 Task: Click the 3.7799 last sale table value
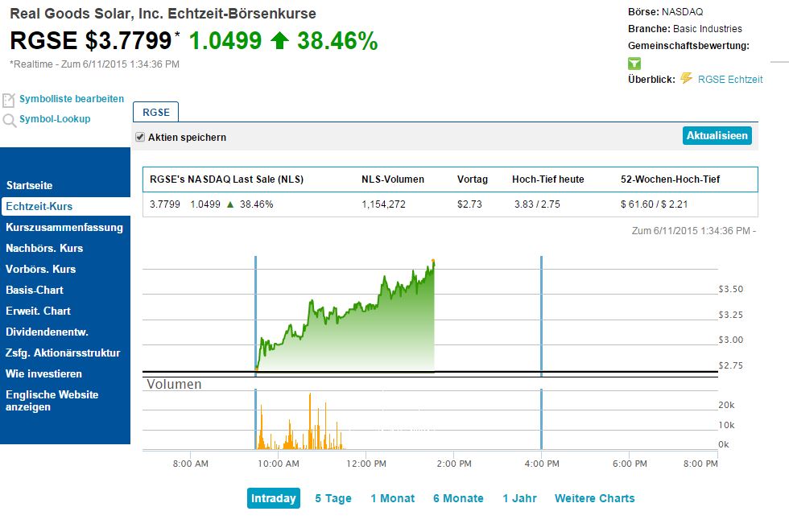tap(165, 204)
